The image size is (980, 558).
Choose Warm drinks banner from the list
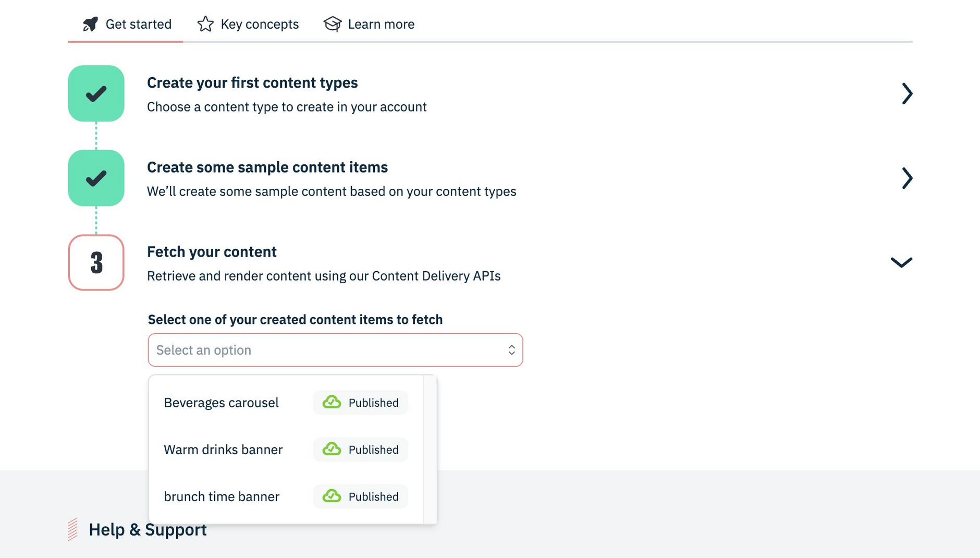coord(223,450)
